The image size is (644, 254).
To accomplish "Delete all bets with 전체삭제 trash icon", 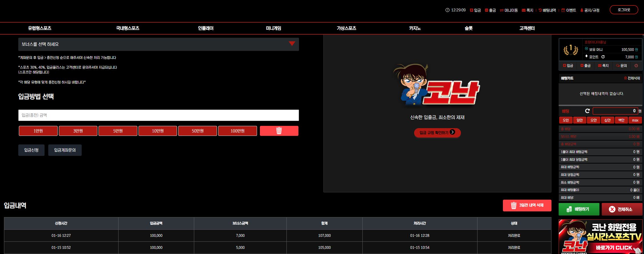I will (x=632, y=78).
